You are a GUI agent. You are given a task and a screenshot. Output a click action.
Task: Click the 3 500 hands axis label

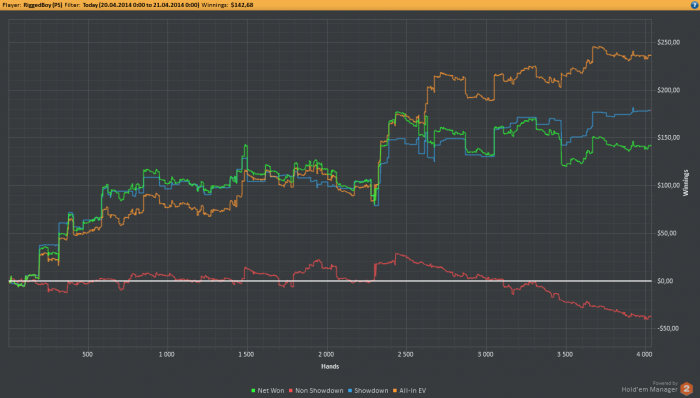point(565,354)
